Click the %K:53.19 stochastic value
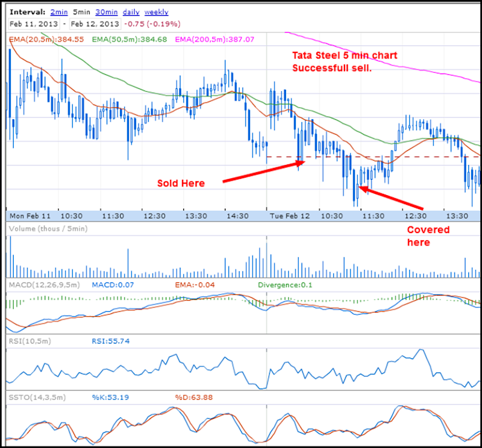The image size is (482, 448). 110,397
